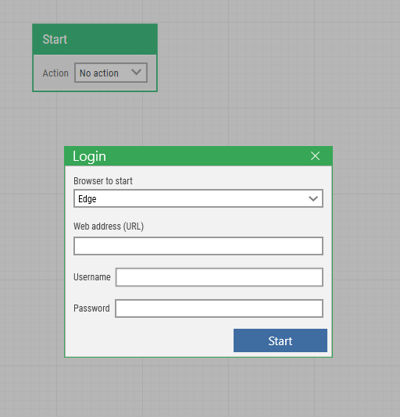Click the Web address (URL) label
This screenshot has height=417, width=400.
[109, 226]
